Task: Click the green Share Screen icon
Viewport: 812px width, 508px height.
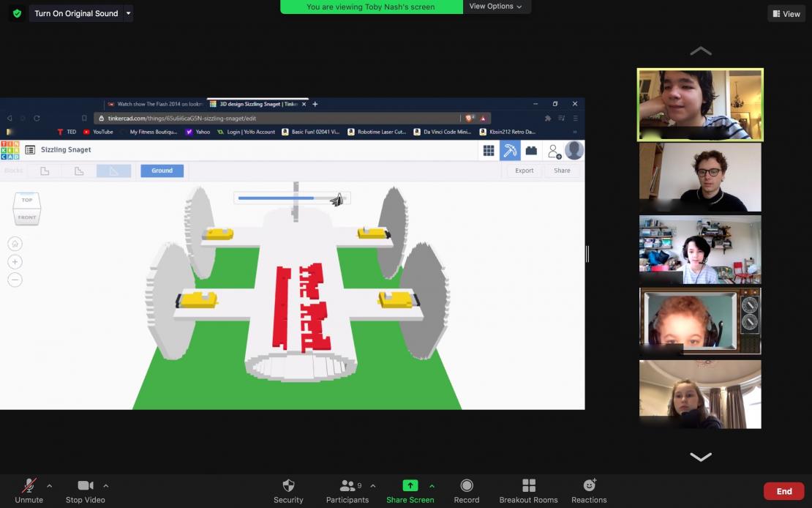Action: coord(410,486)
